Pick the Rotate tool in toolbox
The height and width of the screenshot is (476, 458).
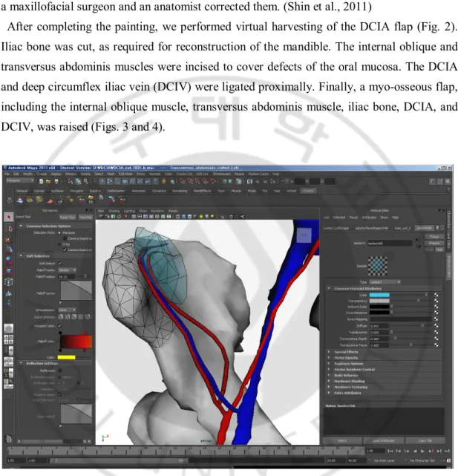tap(9, 260)
